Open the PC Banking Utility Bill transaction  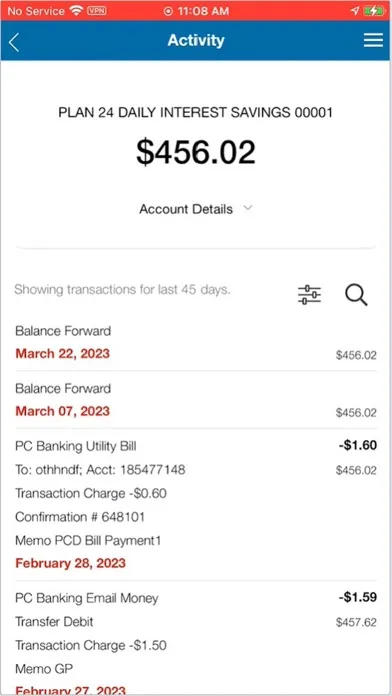(196, 505)
